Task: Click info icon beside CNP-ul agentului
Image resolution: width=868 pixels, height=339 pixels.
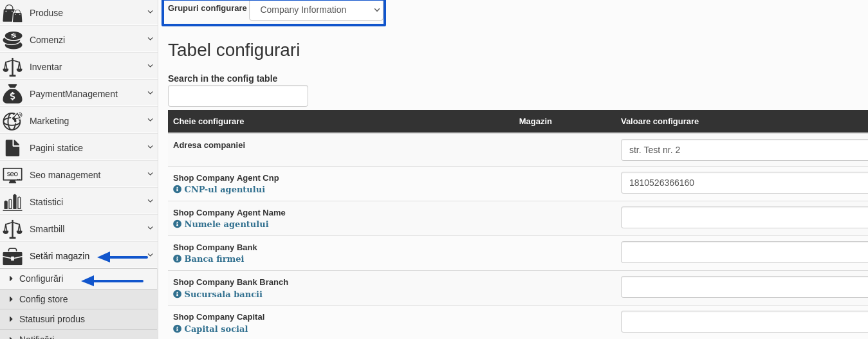Action: (x=177, y=190)
